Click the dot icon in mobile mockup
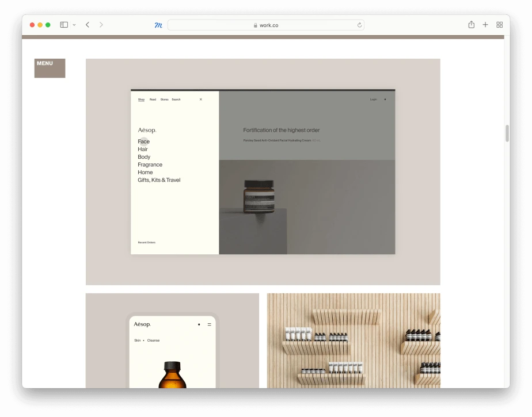This screenshot has width=532, height=417. 199,324
